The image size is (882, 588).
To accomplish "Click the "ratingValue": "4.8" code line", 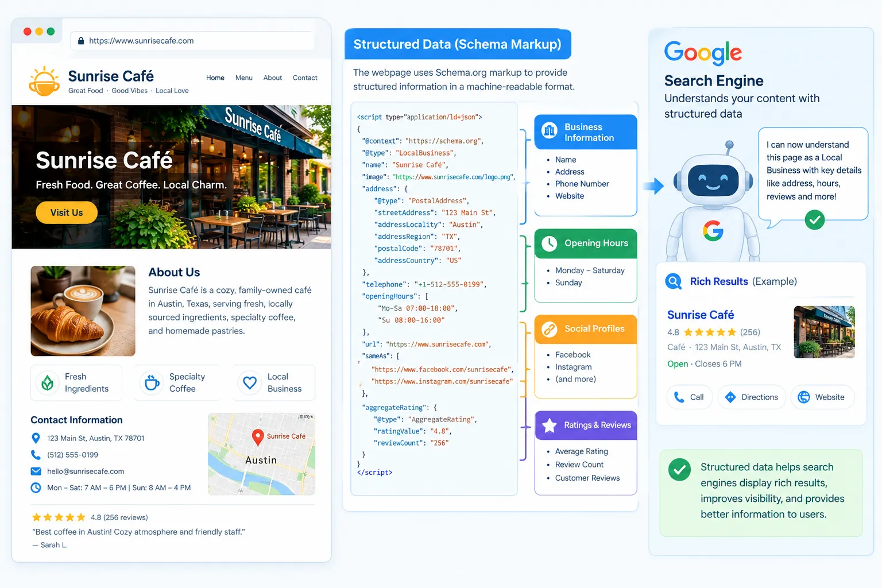I will [x=413, y=431].
